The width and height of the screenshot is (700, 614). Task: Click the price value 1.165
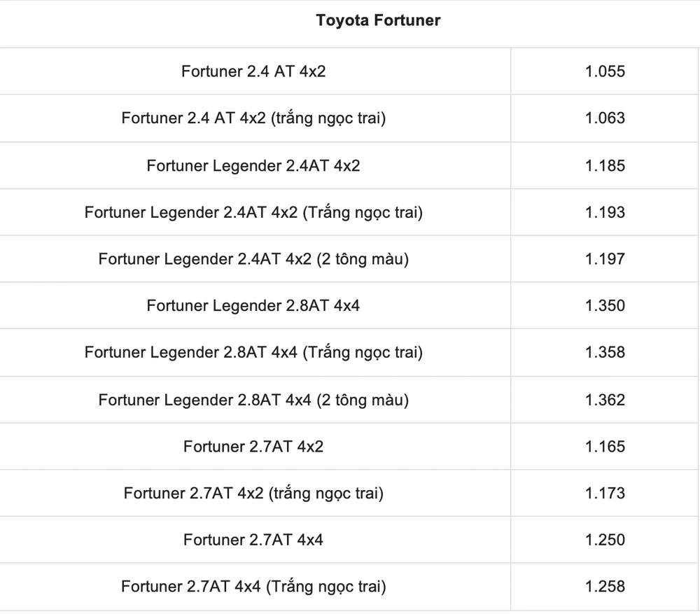605,447
